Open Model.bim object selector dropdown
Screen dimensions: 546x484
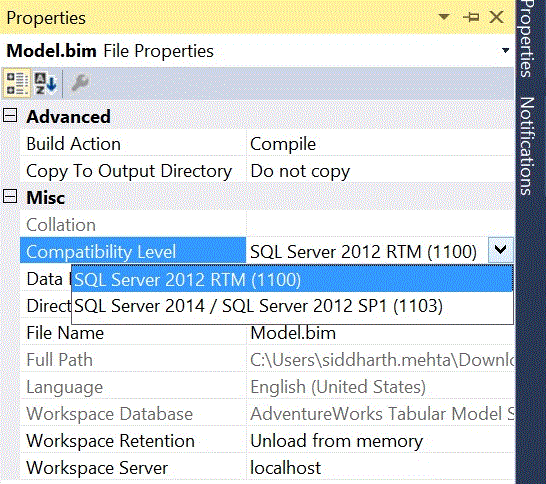pos(506,51)
